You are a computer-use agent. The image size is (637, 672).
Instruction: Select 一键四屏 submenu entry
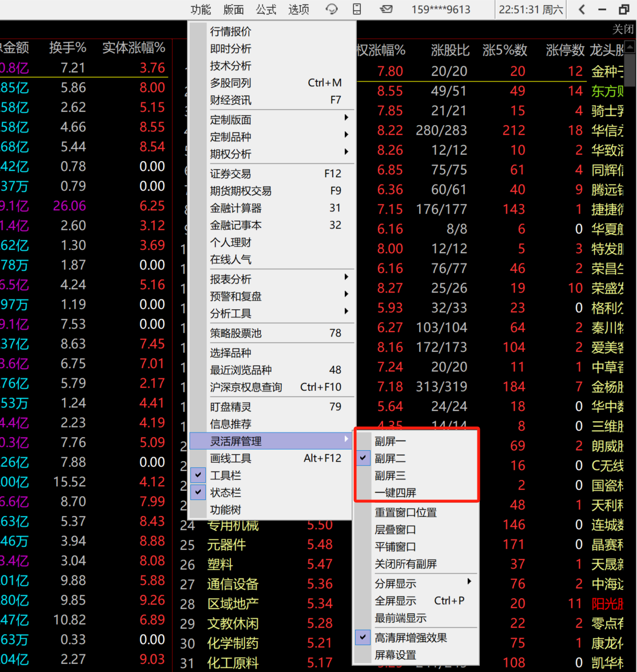[416, 493]
